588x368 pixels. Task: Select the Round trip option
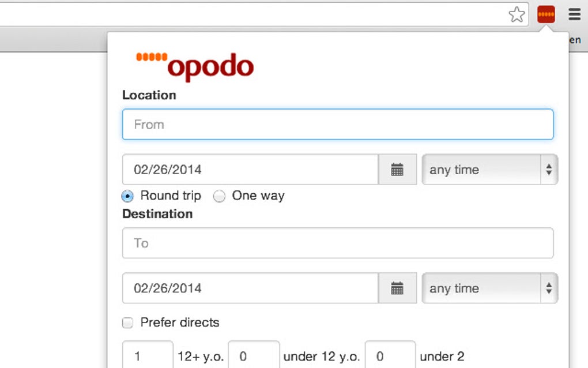coord(127,196)
